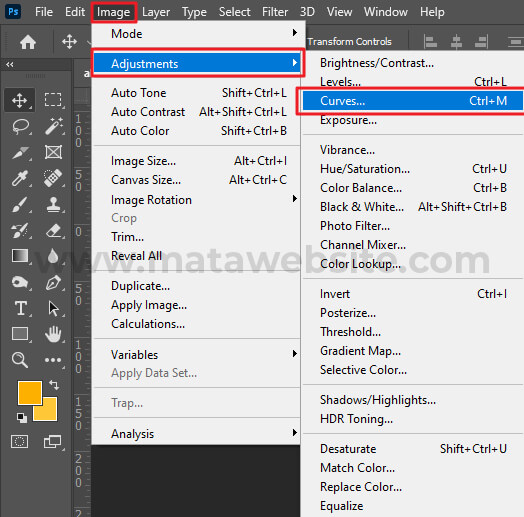The height and width of the screenshot is (517, 524).
Task: Select the Lasso tool
Action: coord(20,126)
